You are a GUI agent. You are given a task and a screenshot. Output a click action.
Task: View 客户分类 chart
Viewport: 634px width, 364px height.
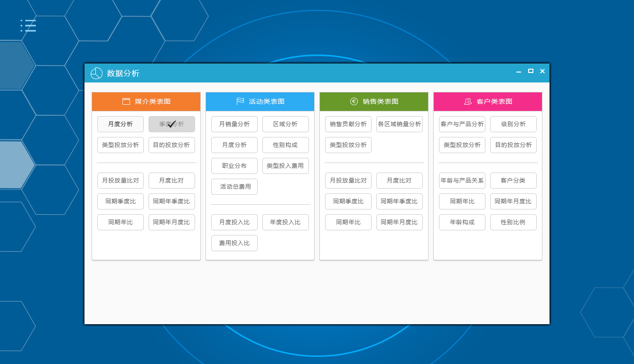[x=513, y=181]
